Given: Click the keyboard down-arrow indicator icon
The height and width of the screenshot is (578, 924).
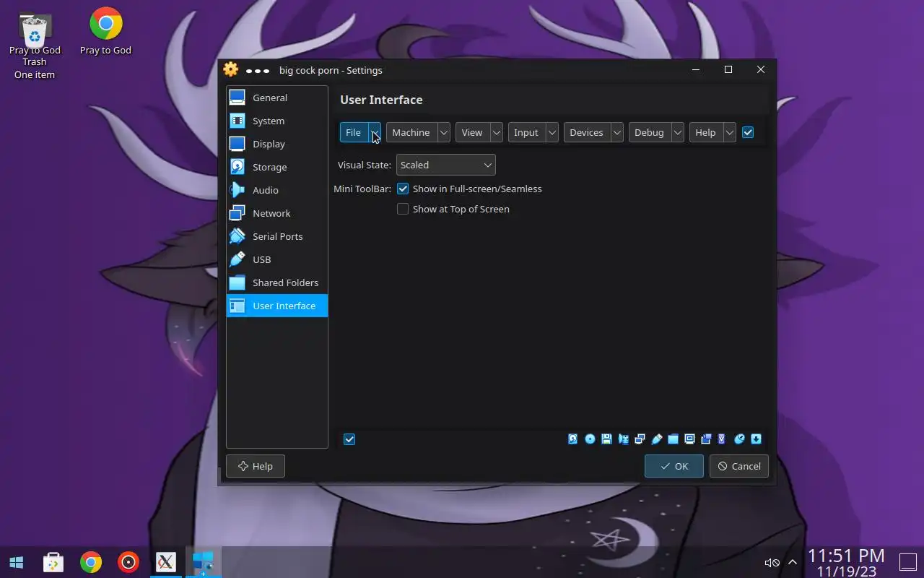Looking at the screenshot, I should [x=756, y=439].
